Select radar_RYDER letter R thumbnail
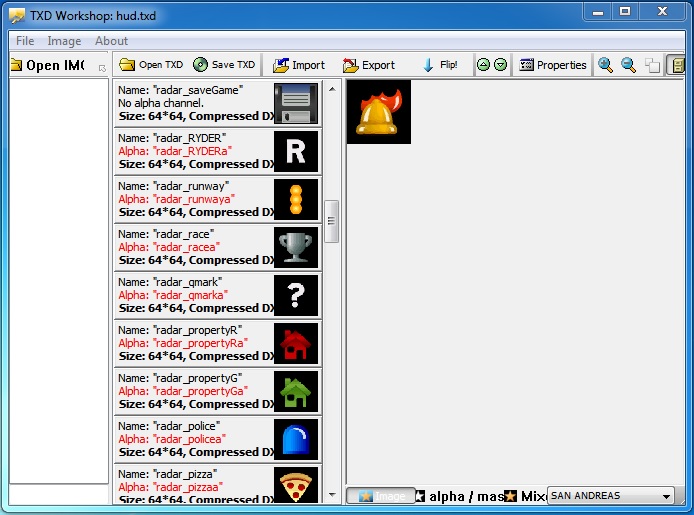 (296, 151)
